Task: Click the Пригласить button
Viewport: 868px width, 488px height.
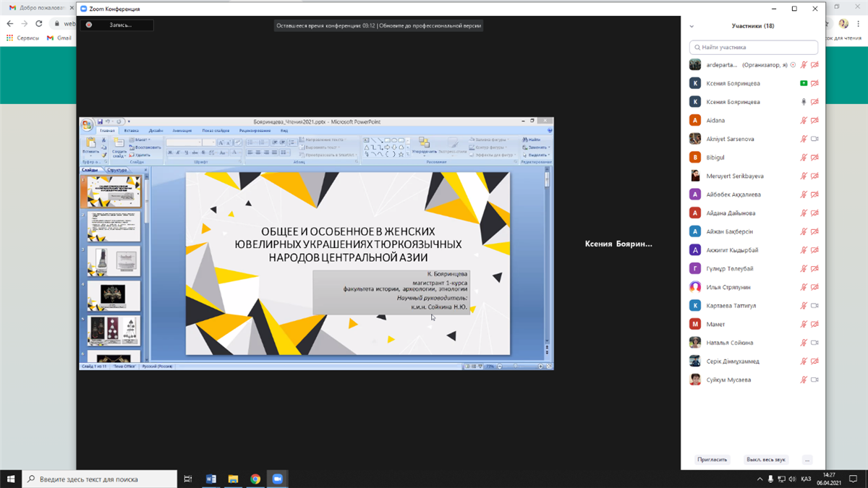Action: [x=712, y=460]
